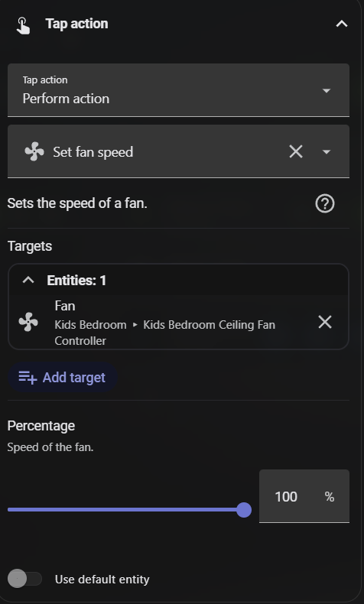Open help for Set fan speed
364x604 pixels.
click(x=325, y=203)
